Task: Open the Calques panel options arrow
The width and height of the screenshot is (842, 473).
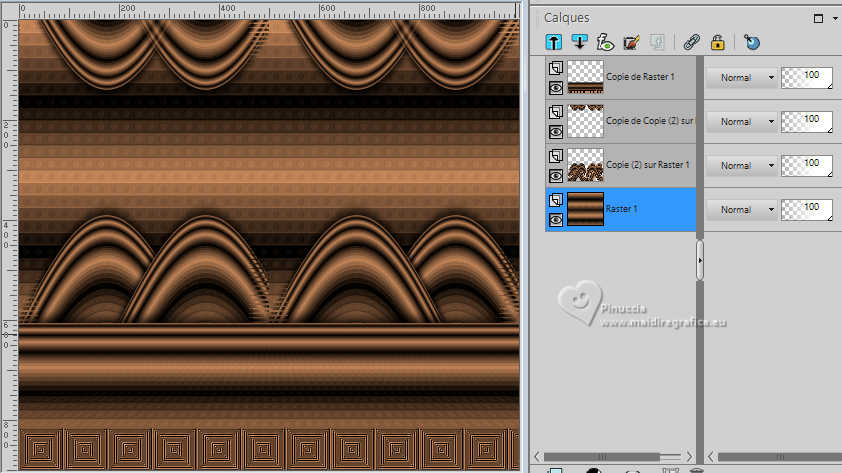Action: 834,18
